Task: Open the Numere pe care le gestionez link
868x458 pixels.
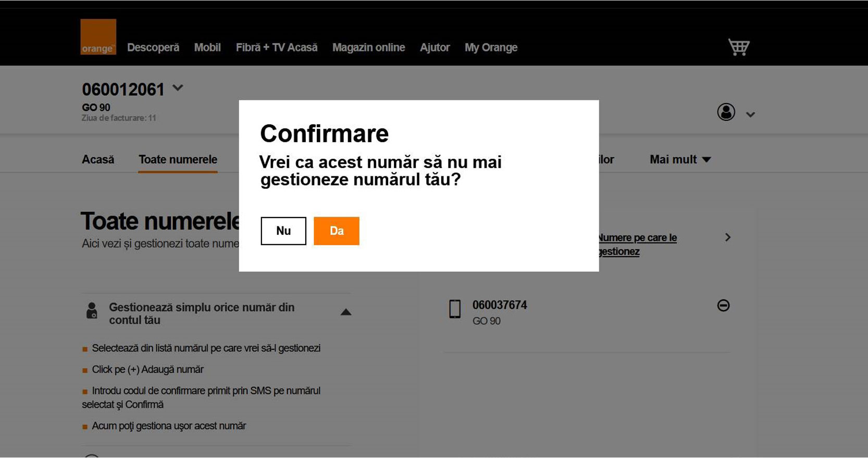Action: click(637, 245)
